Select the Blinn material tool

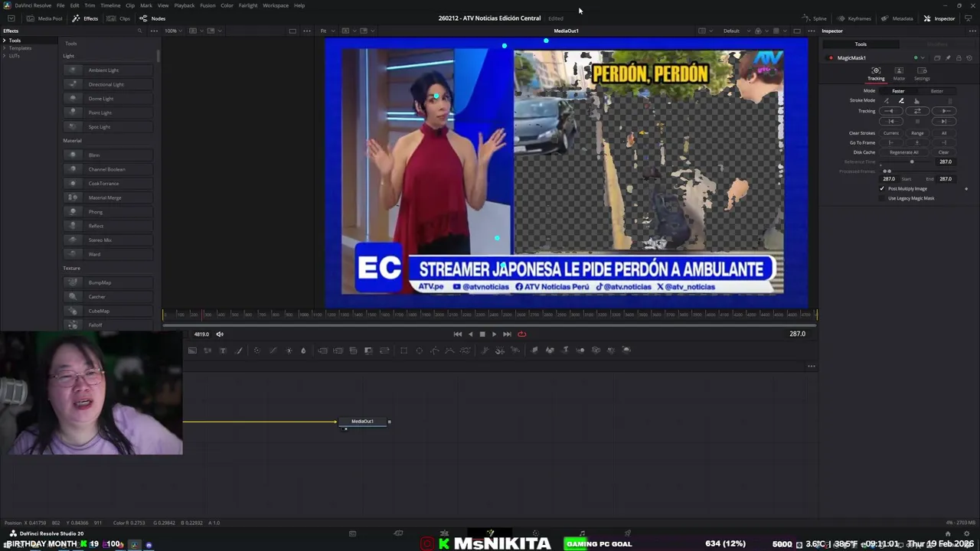coord(108,155)
